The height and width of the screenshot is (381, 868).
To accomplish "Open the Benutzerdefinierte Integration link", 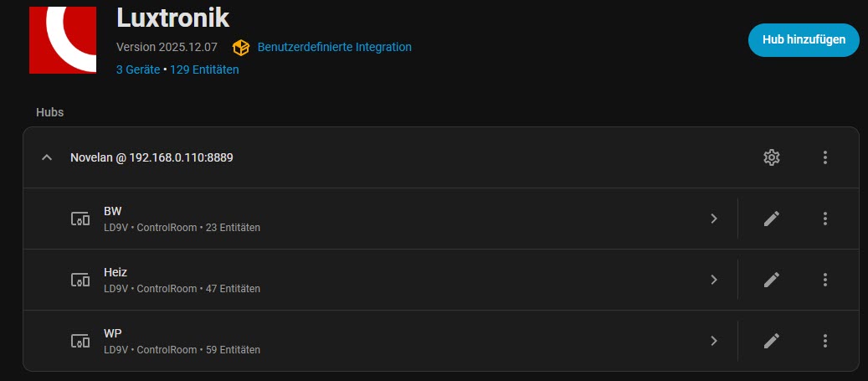I will point(334,48).
